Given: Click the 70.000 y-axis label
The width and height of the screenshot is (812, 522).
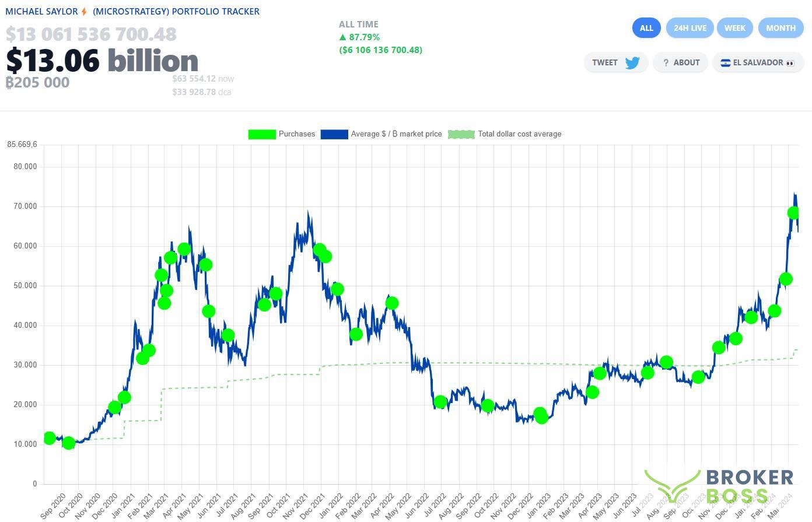Looking at the screenshot, I should 24,206.
